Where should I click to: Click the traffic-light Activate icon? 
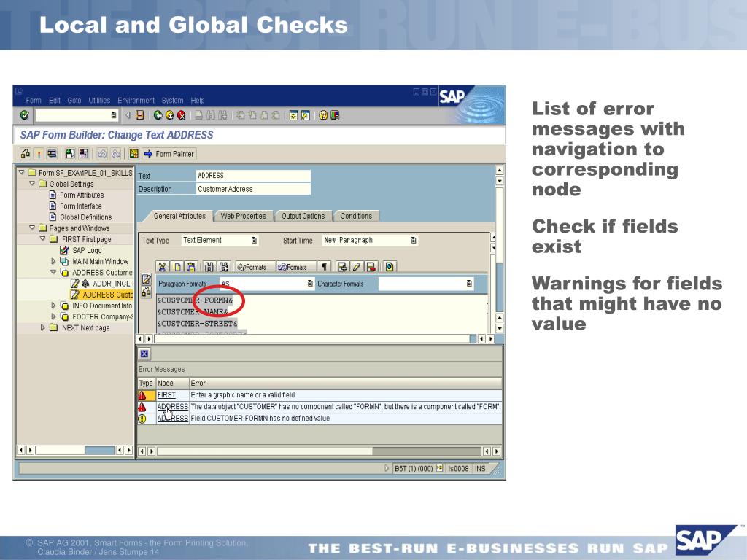(x=39, y=154)
